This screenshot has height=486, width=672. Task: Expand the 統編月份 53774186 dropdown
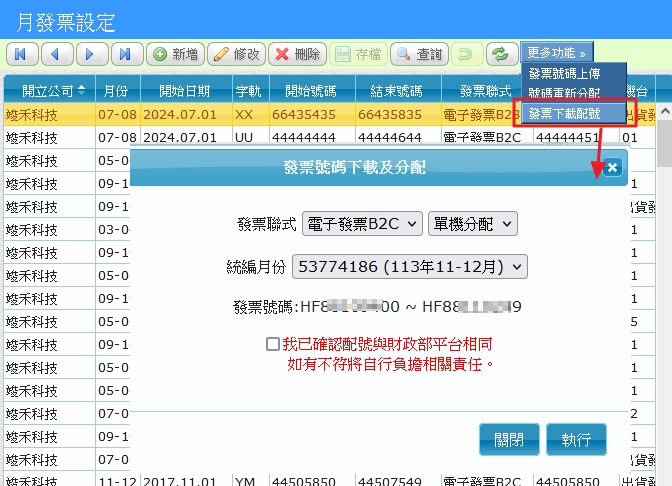point(408,266)
